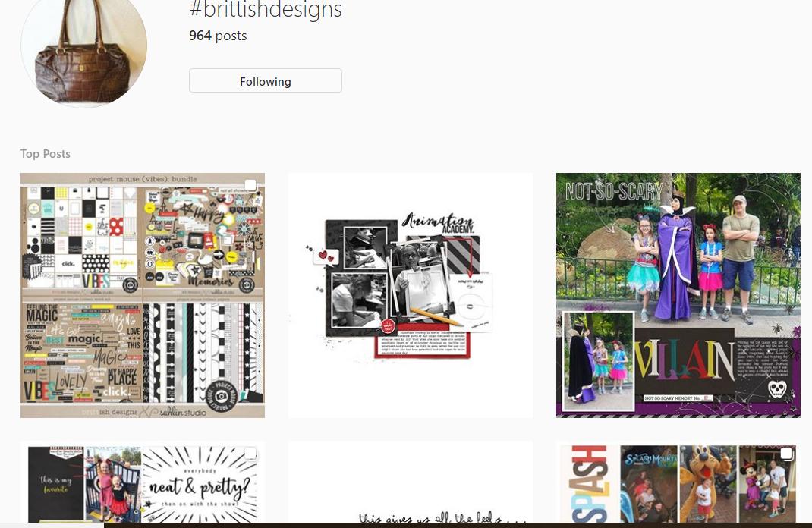This screenshot has height=528, width=812.
Task: Click the 'this is my favorite' black card
Action: [x=55, y=485]
